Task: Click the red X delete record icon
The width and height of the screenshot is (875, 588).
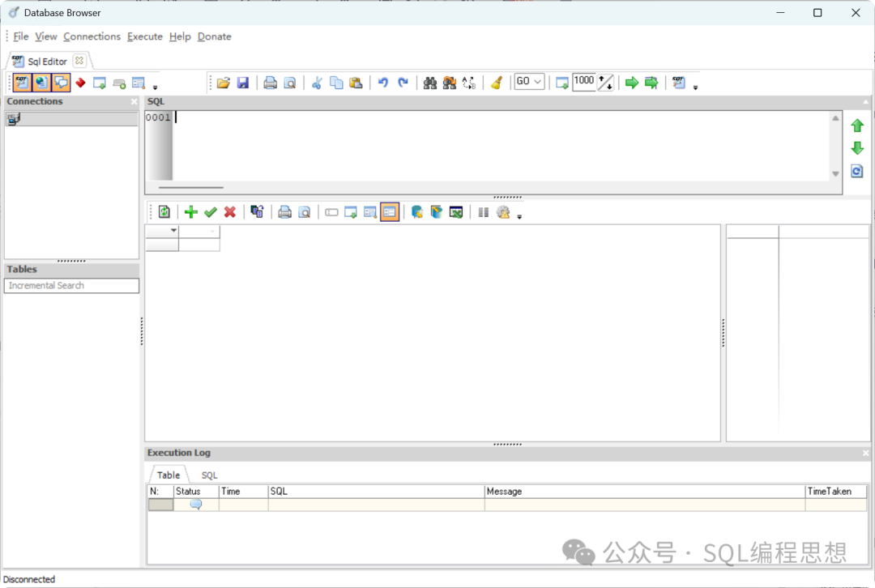Action: [230, 212]
